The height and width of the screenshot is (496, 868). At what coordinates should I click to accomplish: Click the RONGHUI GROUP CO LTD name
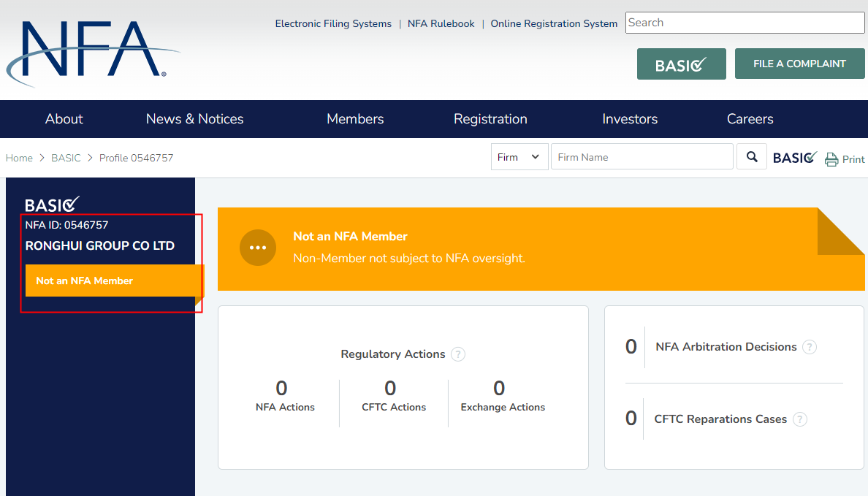point(100,245)
